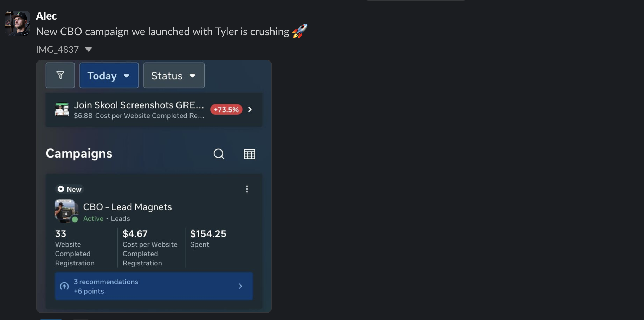Click the +73.5% red badge

pyautogui.click(x=226, y=110)
